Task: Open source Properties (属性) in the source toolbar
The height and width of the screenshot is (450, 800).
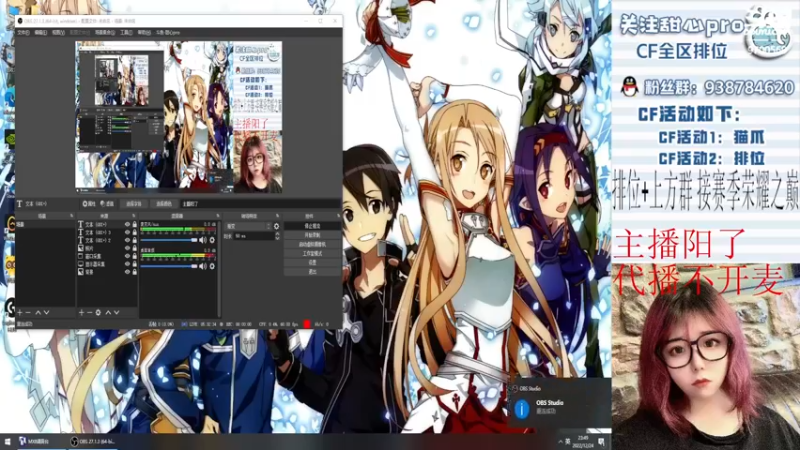Action: 89,204
